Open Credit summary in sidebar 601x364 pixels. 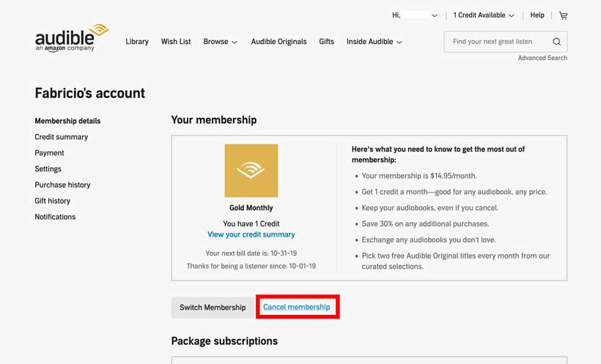pyautogui.click(x=61, y=137)
